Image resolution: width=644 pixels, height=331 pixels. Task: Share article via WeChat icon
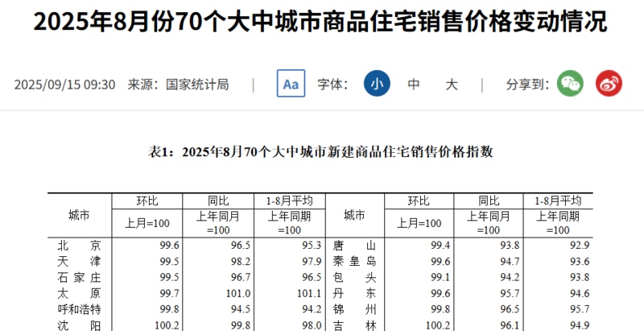pos(570,84)
